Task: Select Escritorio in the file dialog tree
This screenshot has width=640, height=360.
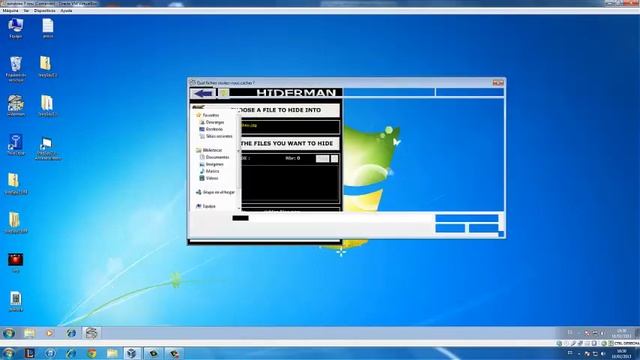Action: (214, 129)
